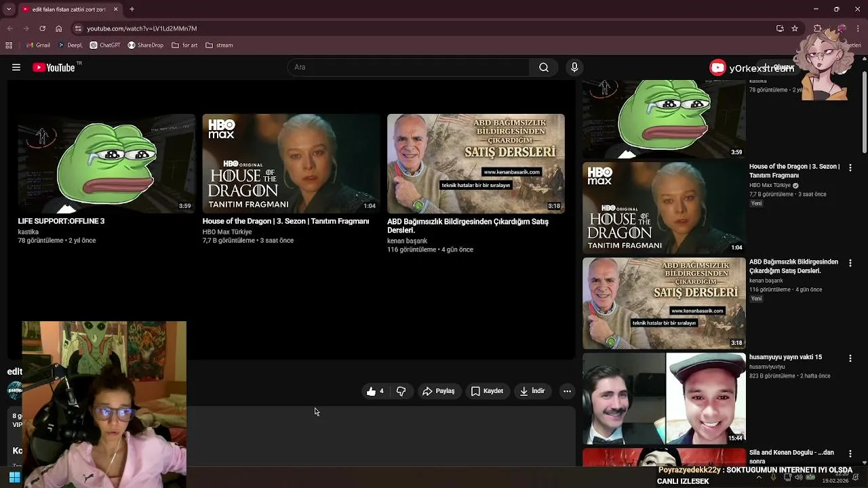Dislike the video with thumbs down
The image size is (868, 488).
(401, 391)
